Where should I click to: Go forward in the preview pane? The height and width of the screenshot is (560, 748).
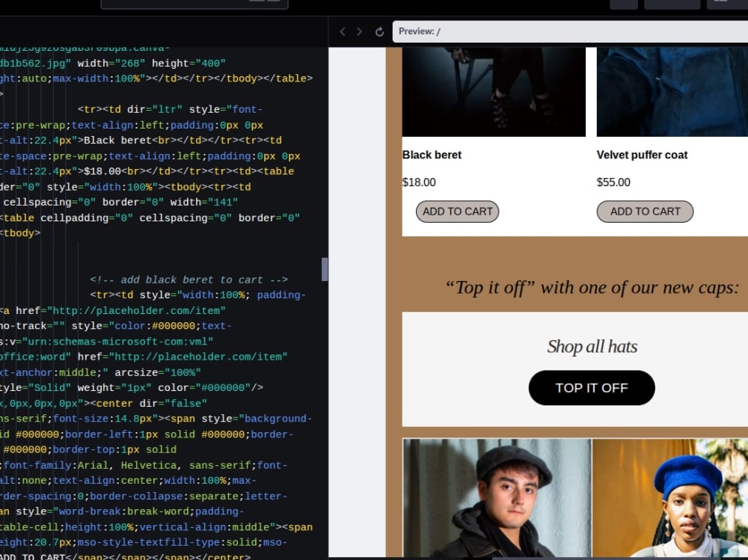pyautogui.click(x=360, y=31)
